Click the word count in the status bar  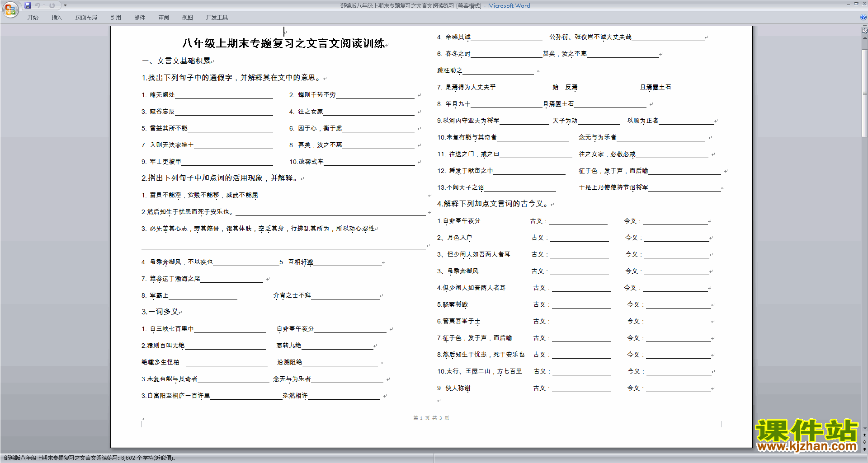pos(90,458)
